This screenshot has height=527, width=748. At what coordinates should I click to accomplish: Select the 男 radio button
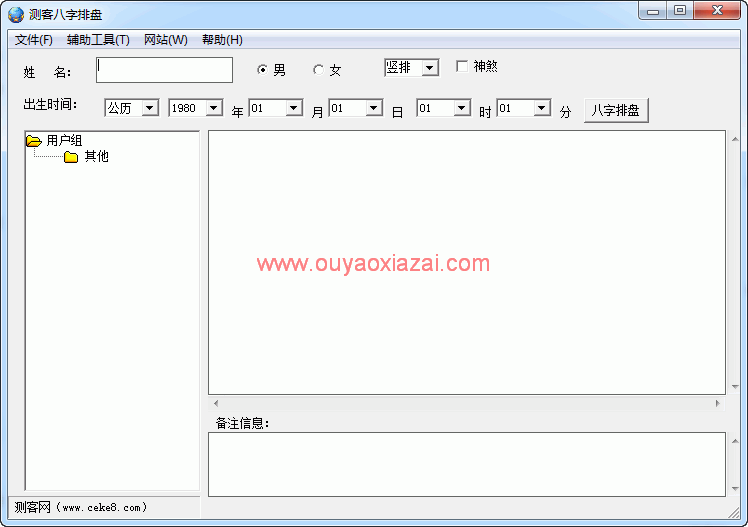(x=262, y=70)
